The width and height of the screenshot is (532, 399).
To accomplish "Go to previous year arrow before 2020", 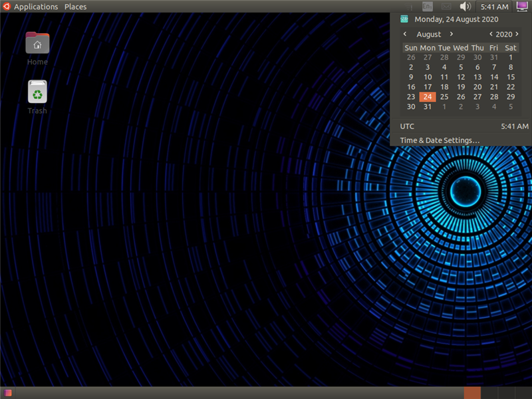I will tap(491, 34).
